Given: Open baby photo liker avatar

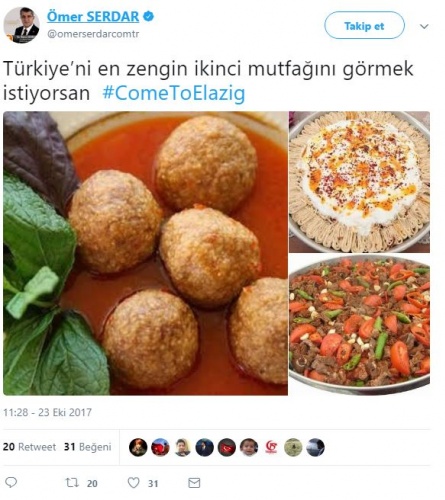Looking at the screenshot, I should tap(249, 447).
